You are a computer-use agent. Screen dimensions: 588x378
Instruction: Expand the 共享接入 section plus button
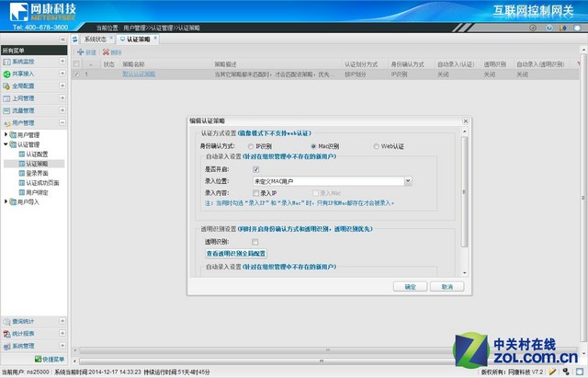(x=62, y=74)
